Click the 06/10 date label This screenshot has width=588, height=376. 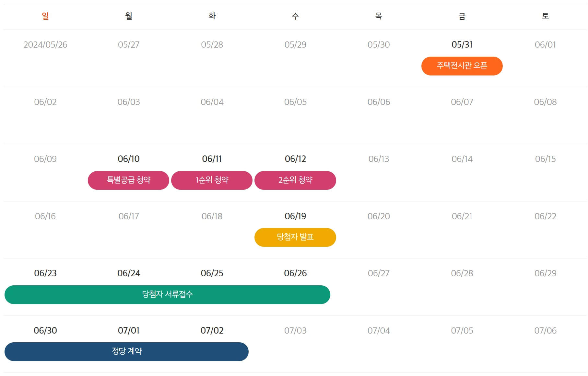(128, 159)
